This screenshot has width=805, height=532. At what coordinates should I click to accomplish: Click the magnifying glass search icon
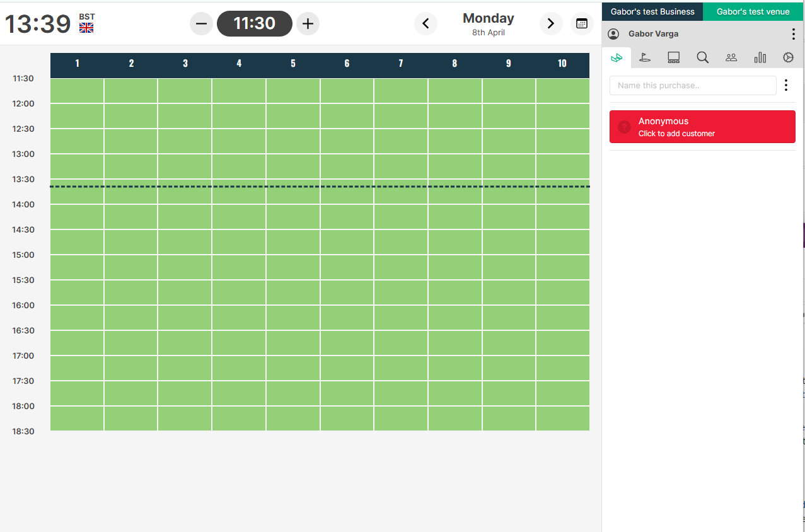coord(702,57)
